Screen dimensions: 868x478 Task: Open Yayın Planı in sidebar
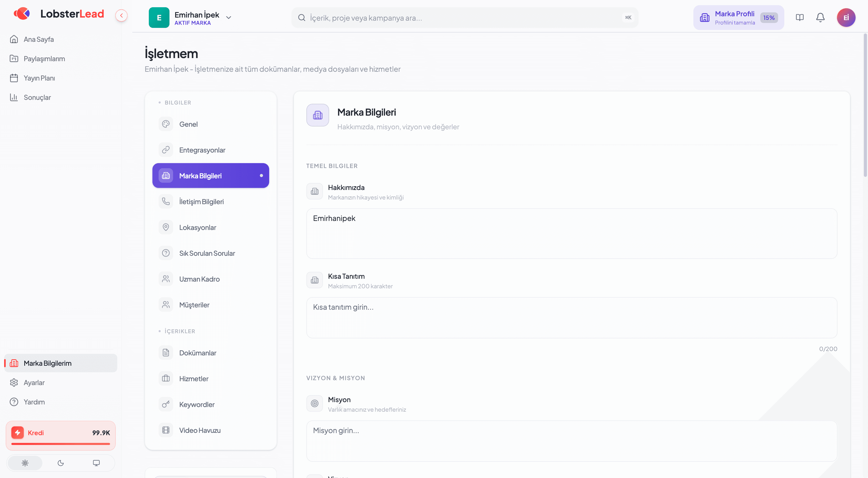coord(61,78)
